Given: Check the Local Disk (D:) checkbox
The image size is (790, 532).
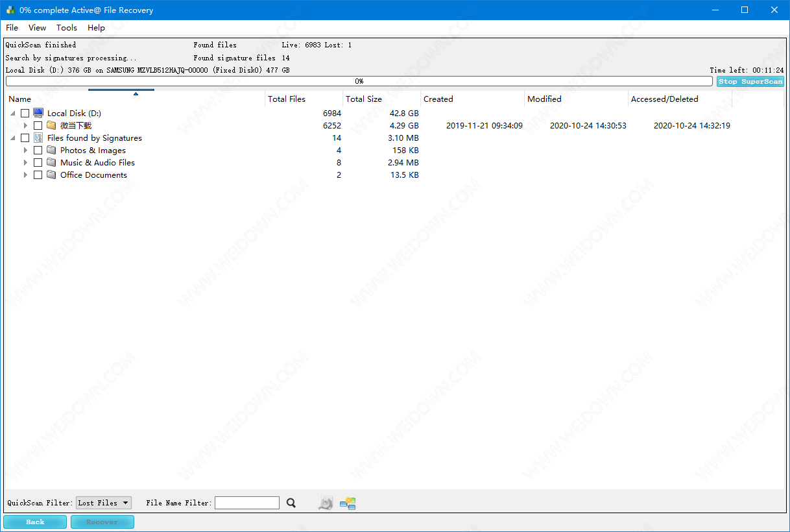Looking at the screenshot, I should (x=25, y=114).
